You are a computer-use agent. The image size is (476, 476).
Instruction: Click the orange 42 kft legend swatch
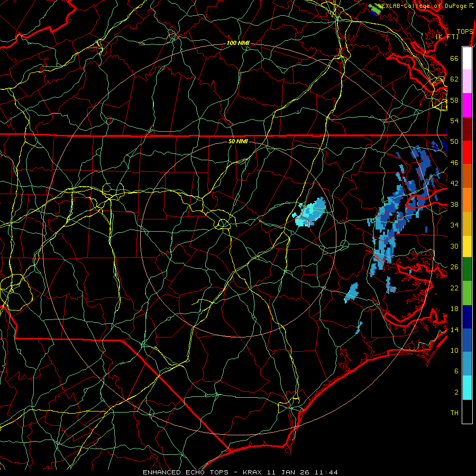pyautogui.click(x=467, y=200)
